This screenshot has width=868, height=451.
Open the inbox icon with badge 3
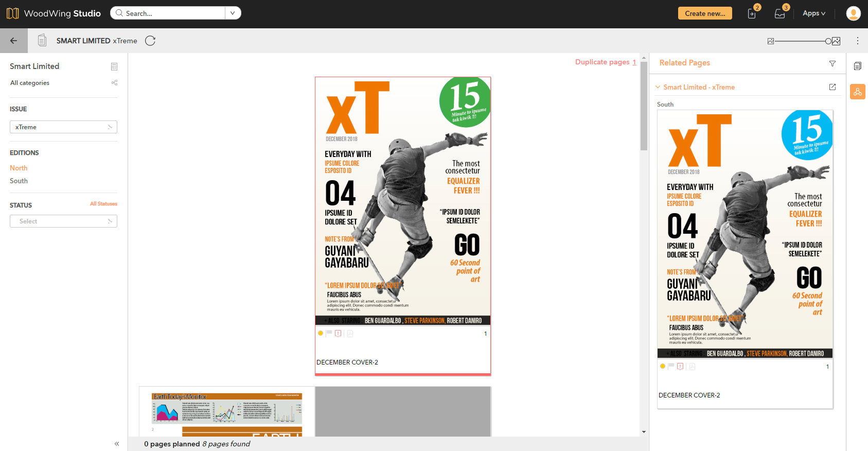[780, 14]
